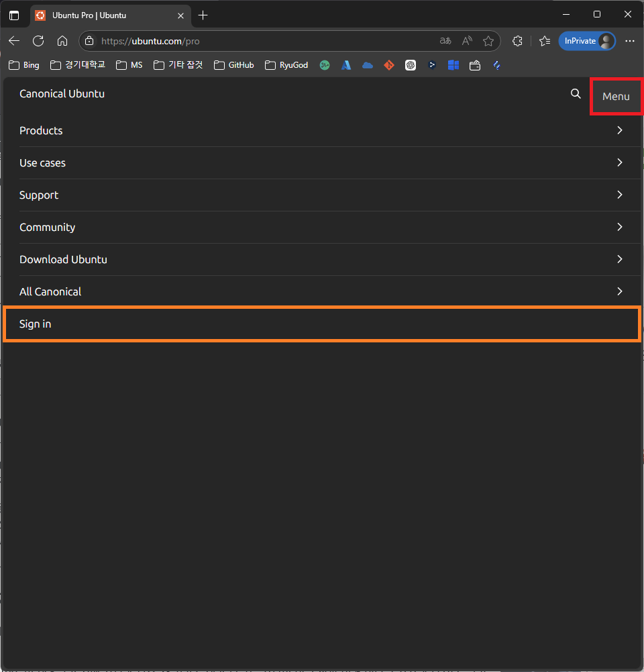Click the chevron beside Products

pyautogui.click(x=620, y=130)
